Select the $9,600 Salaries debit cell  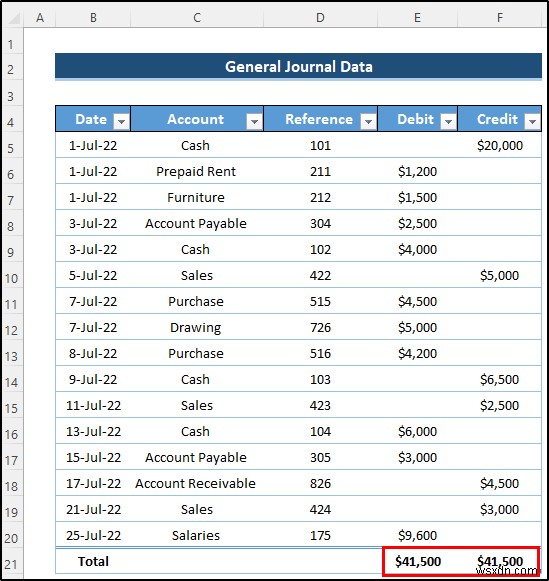click(x=417, y=535)
